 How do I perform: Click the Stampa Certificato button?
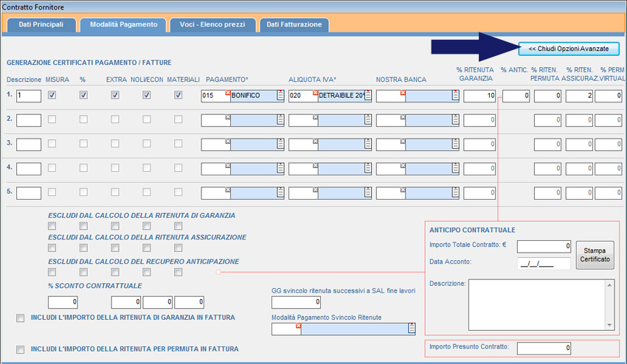coord(595,256)
